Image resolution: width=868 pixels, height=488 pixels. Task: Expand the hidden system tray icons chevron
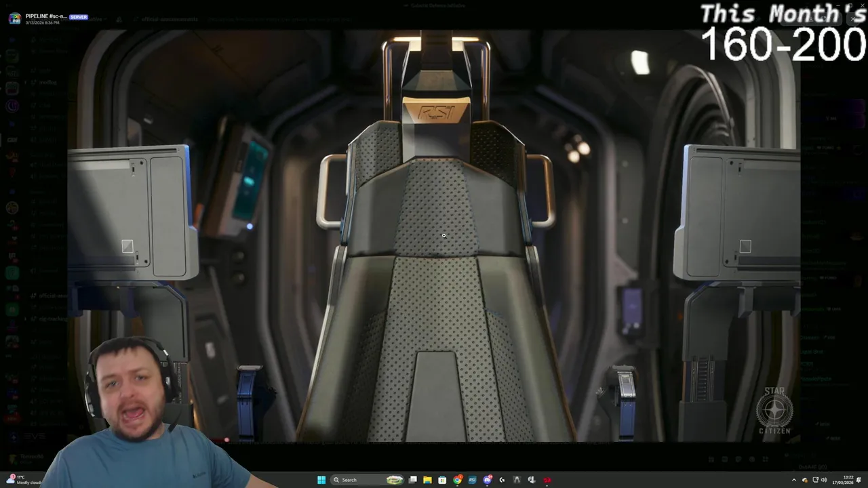[x=794, y=480]
